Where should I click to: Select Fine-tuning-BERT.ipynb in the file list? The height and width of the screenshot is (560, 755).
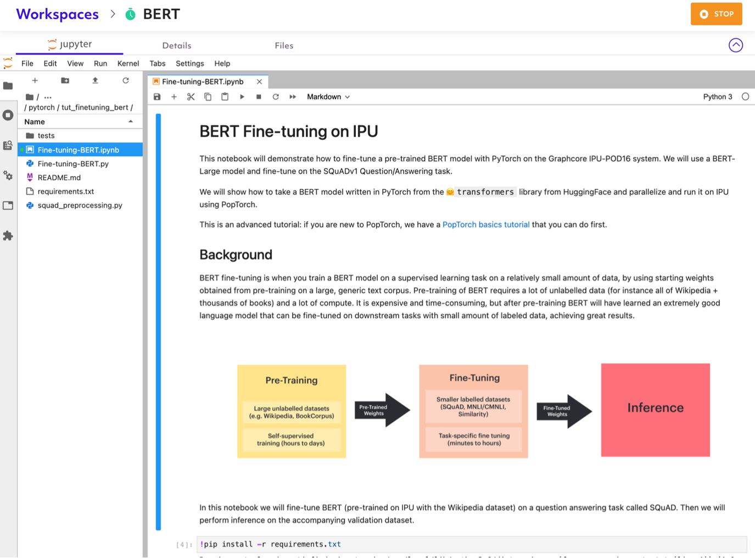click(80, 150)
